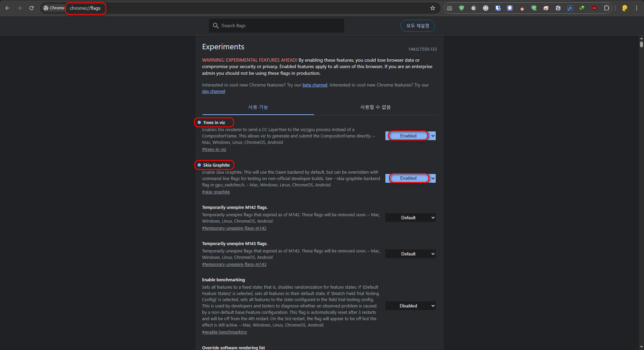Open the Skia Graphite state dropdown
644x350 pixels.
tap(410, 178)
